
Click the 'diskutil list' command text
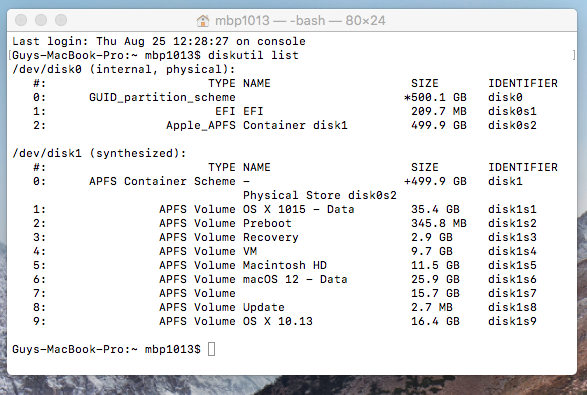pos(253,55)
